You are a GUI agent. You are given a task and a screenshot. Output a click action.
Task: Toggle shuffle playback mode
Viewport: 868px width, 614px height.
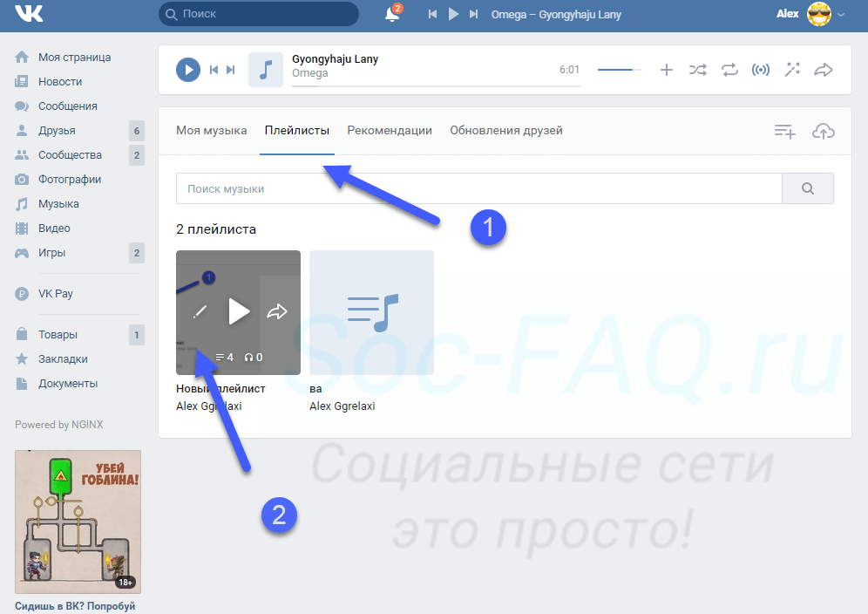(x=698, y=70)
